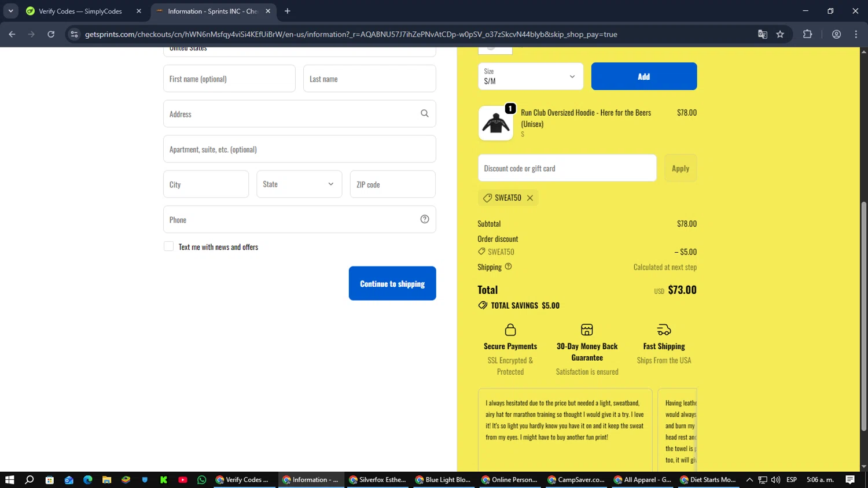This screenshot has width=868, height=488.
Task: Click the ESP language indicator
Action: tap(792, 480)
